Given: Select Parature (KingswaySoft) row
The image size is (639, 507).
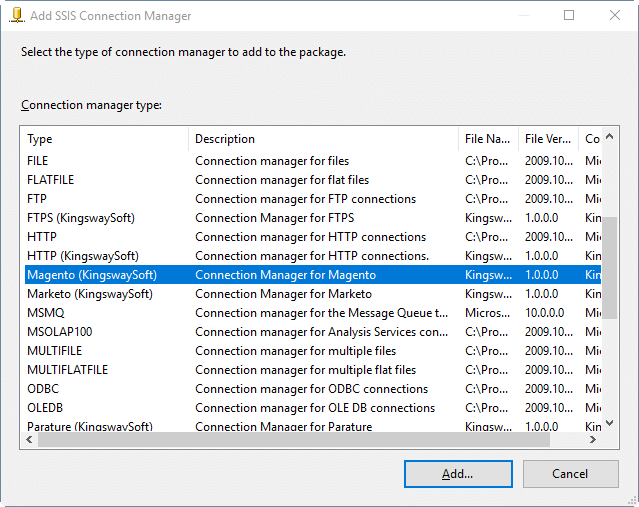Looking at the screenshot, I should [313, 426].
